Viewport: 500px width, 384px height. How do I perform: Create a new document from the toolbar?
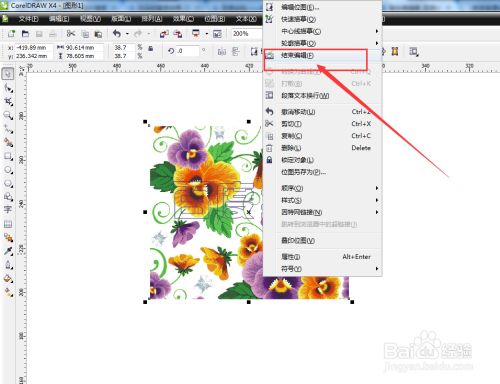(12, 34)
